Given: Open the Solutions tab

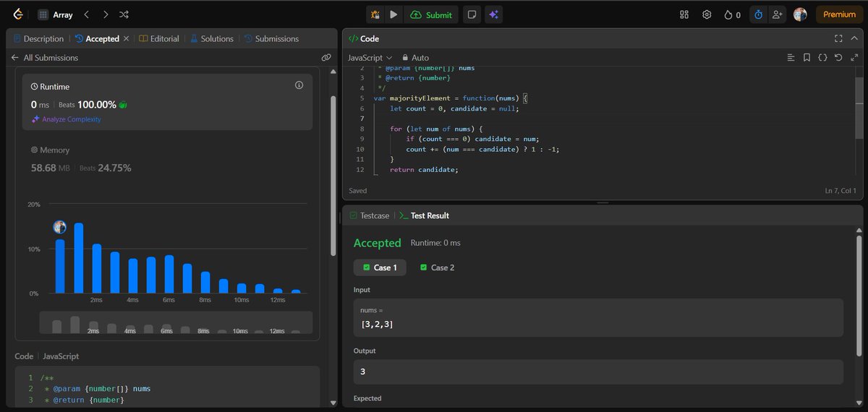Looking at the screenshot, I should coord(212,39).
